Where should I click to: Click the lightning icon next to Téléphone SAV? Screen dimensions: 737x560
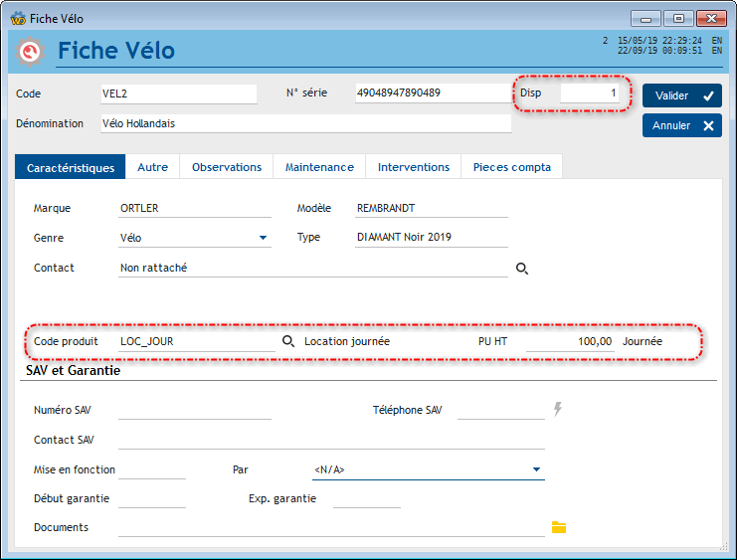(558, 409)
